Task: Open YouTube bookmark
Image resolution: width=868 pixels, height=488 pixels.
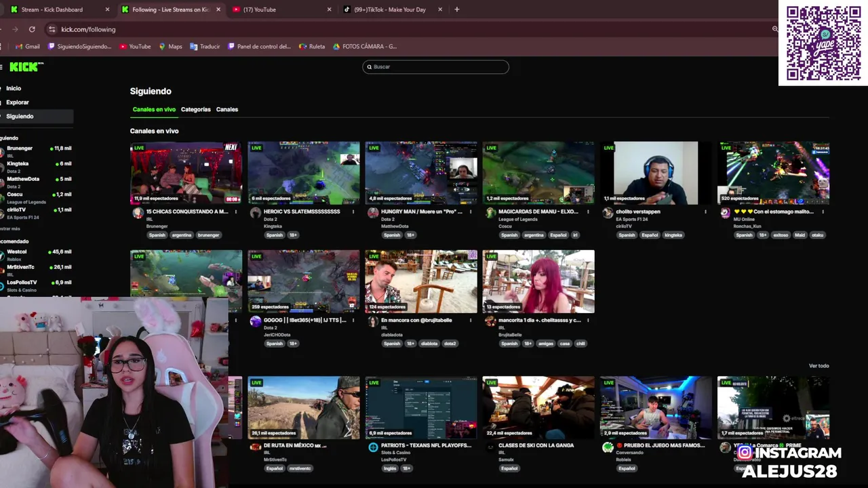Action: click(135, 47)
